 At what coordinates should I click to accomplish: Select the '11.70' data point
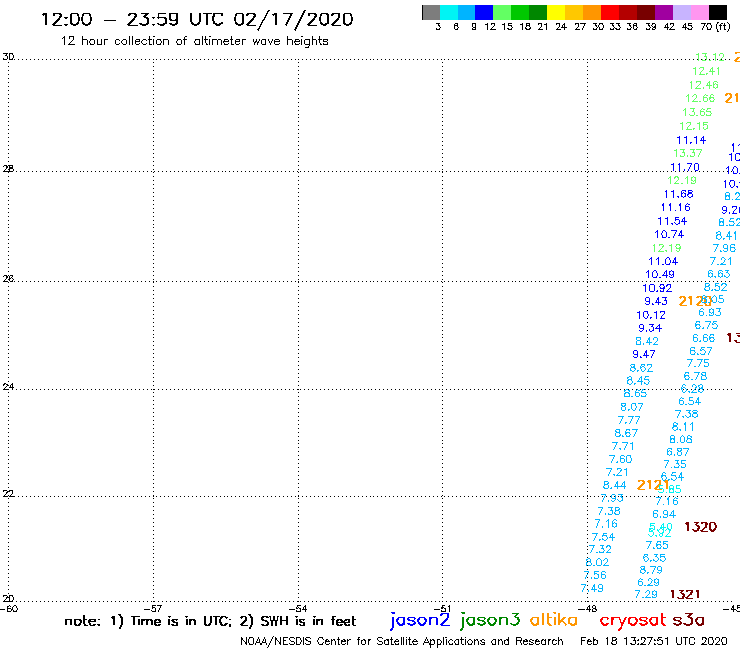click(685, 168)
